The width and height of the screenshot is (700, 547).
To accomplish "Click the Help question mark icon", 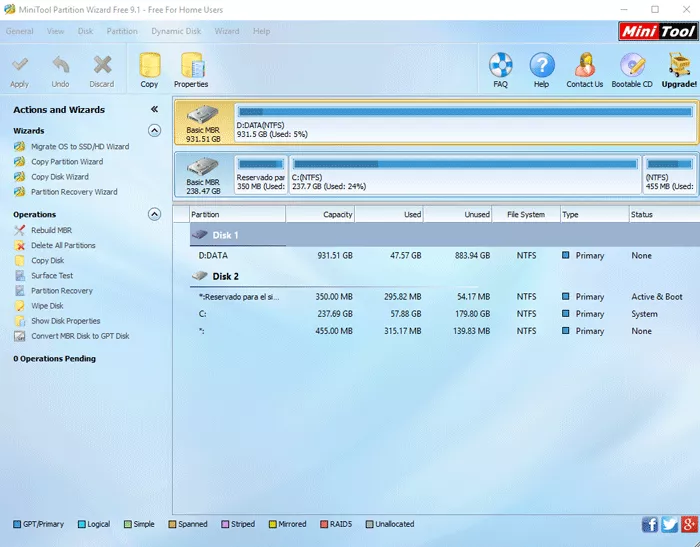I will pos(542,65).
